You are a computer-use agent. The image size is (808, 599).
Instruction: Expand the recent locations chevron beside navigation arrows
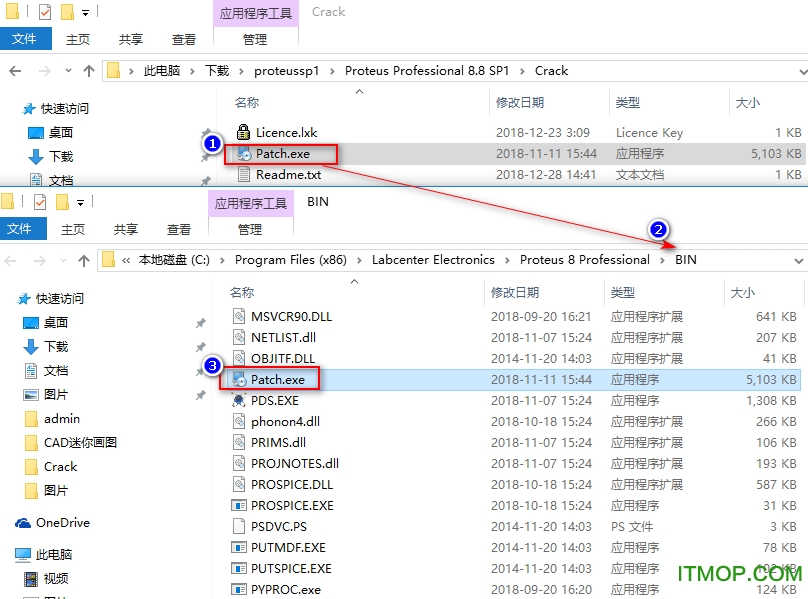[x=66, y=71]
